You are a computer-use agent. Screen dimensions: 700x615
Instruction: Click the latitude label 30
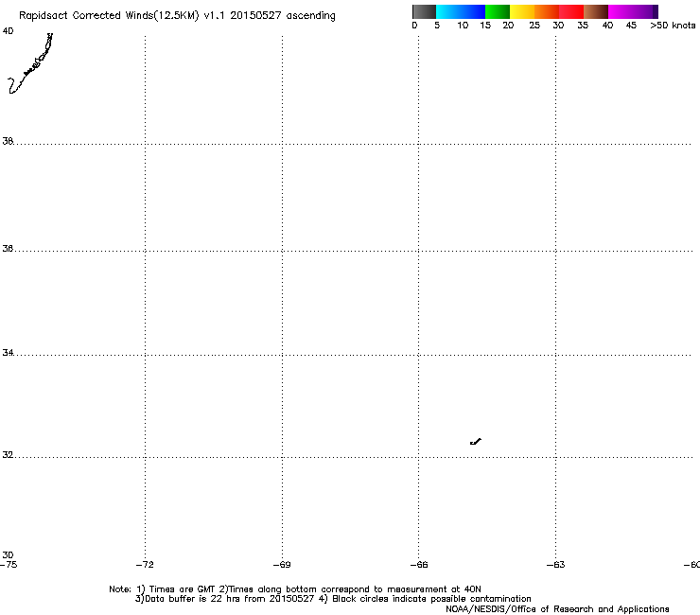coord(8,554)
